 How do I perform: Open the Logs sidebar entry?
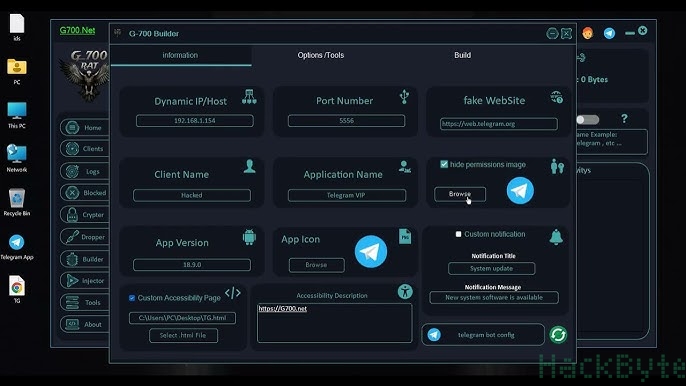point(84,171)
